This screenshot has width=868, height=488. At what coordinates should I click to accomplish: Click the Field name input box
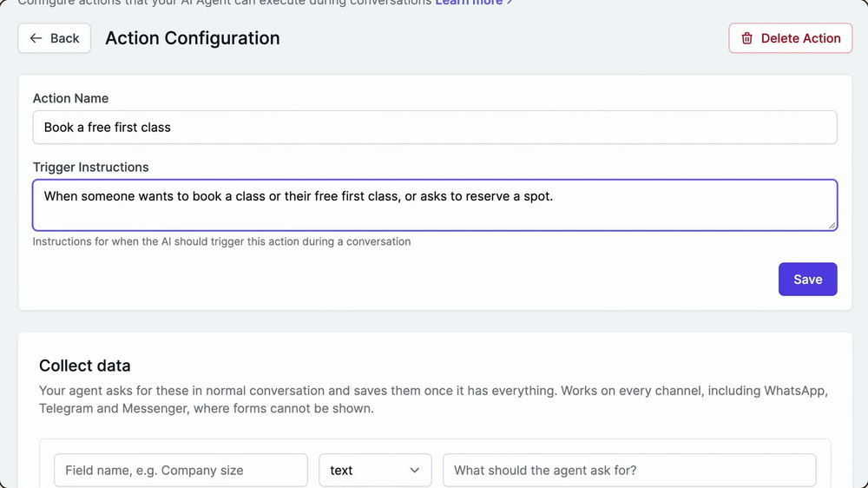coord(181,471)
